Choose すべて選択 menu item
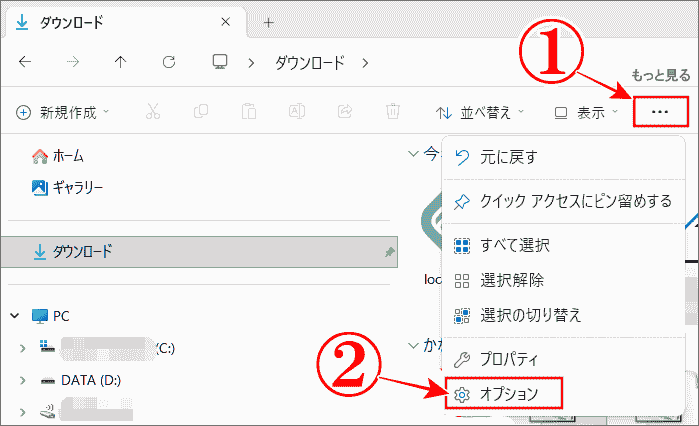 click(563, 246)
